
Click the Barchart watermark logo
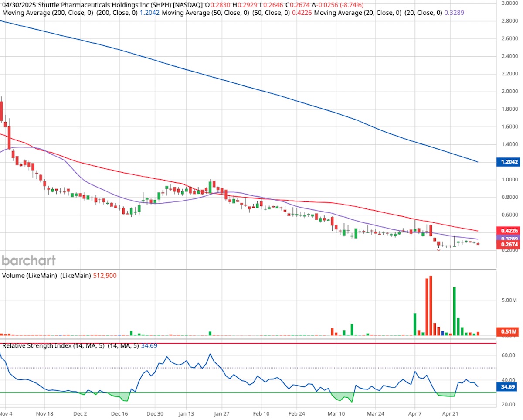coord(28,260)
